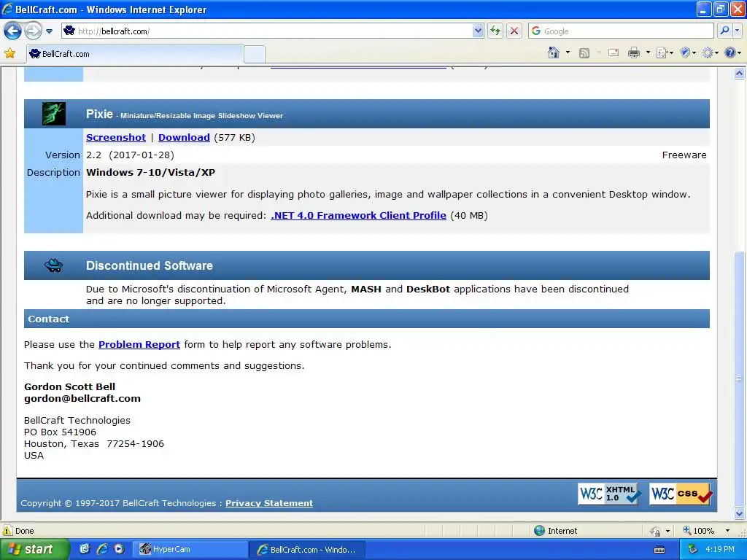The image size is (747, 560).
Task: Click the Discontinued Software hat icon
Action: (x=53, y=265)
